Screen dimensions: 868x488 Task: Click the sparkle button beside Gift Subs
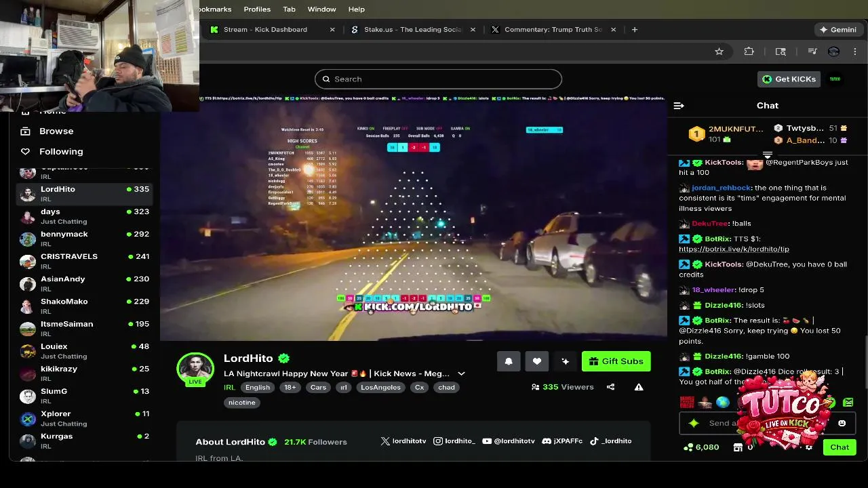[566, 361]
